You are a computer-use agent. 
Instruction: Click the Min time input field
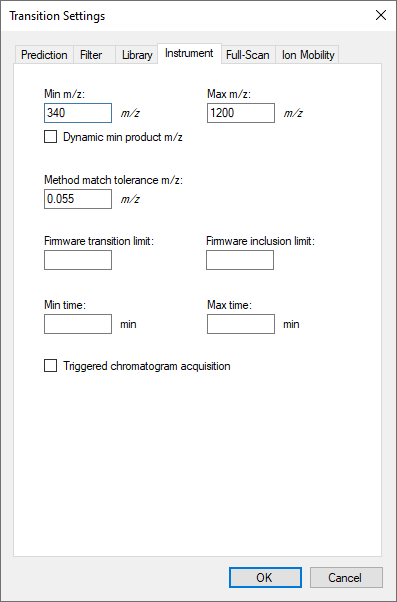(78, 324)
